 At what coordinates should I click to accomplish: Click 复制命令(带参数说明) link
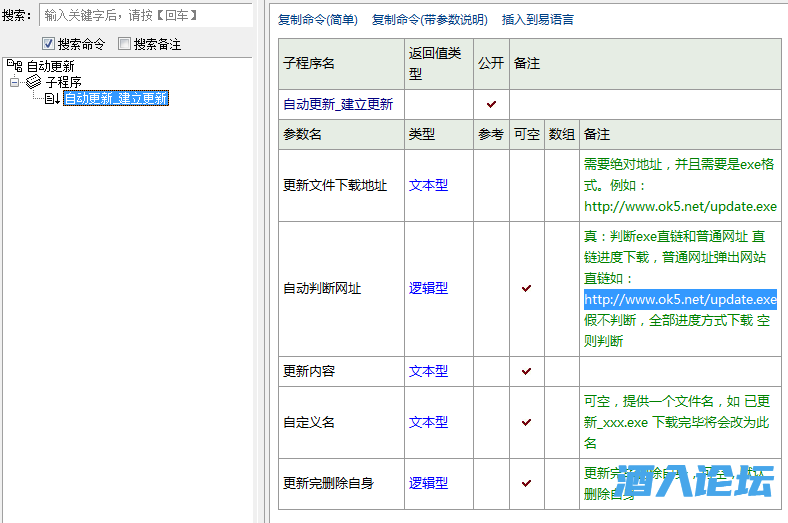click(429, 20)
